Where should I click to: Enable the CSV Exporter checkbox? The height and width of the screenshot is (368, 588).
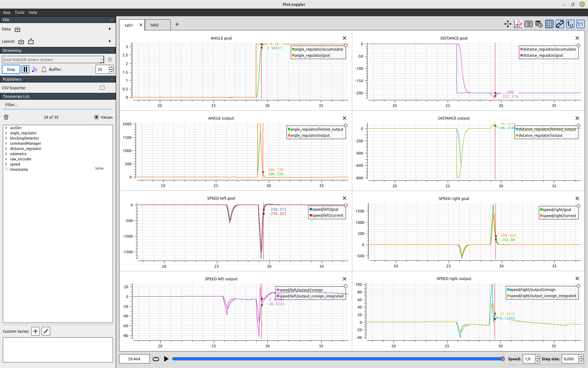click(x=102, y=88)
